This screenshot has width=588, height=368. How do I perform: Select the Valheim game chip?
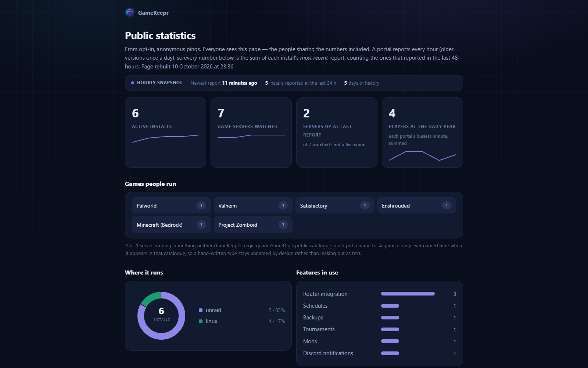[253, 205]
